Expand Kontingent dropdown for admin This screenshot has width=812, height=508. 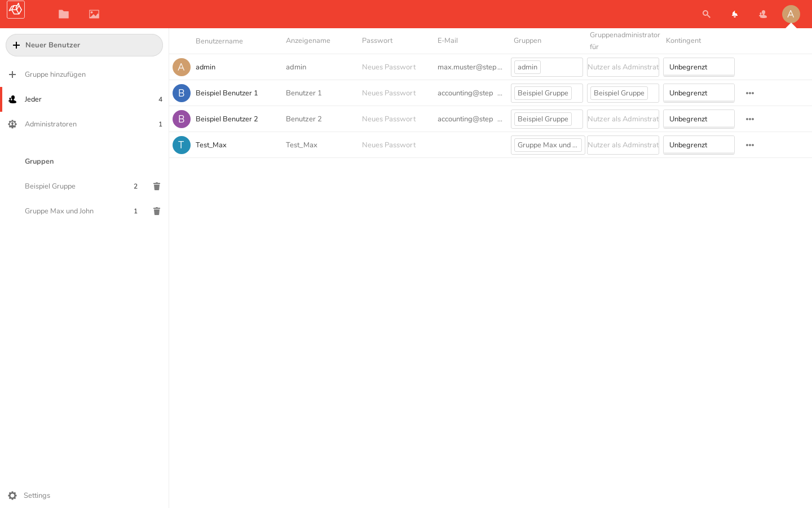pos(699,67)
